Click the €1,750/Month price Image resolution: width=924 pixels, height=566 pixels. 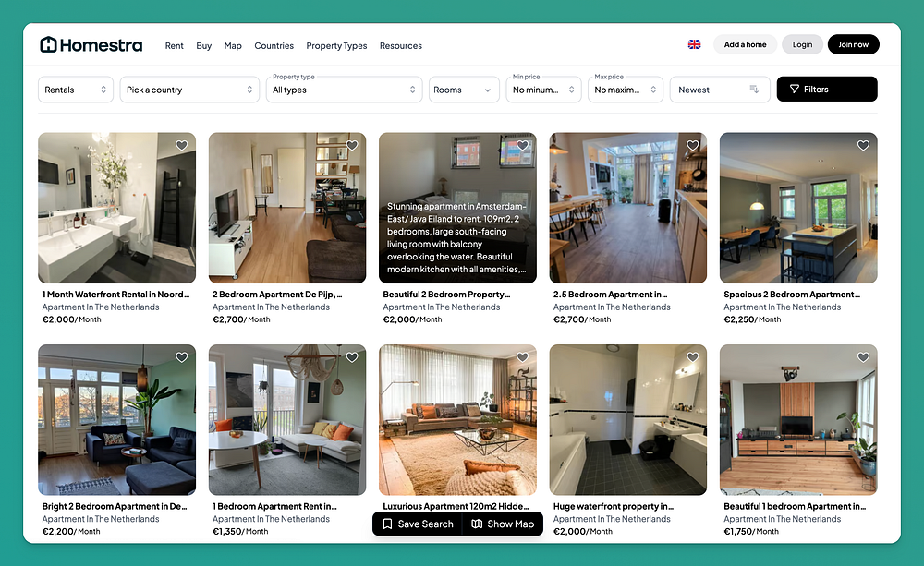[x=750, y=531]
